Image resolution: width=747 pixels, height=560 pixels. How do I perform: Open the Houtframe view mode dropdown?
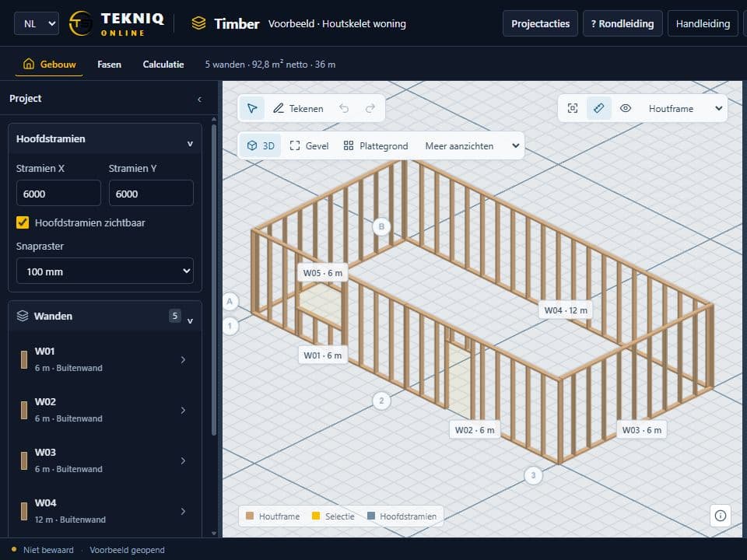(x=685, y=109)
